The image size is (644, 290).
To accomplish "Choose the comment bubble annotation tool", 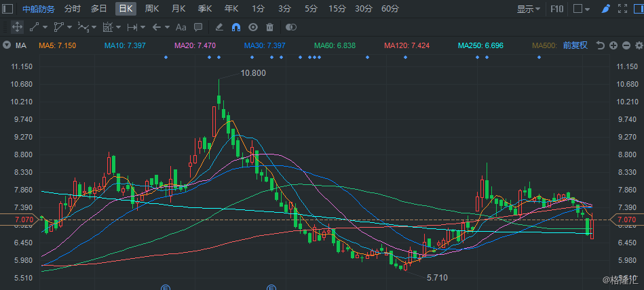I will point(198,27).
